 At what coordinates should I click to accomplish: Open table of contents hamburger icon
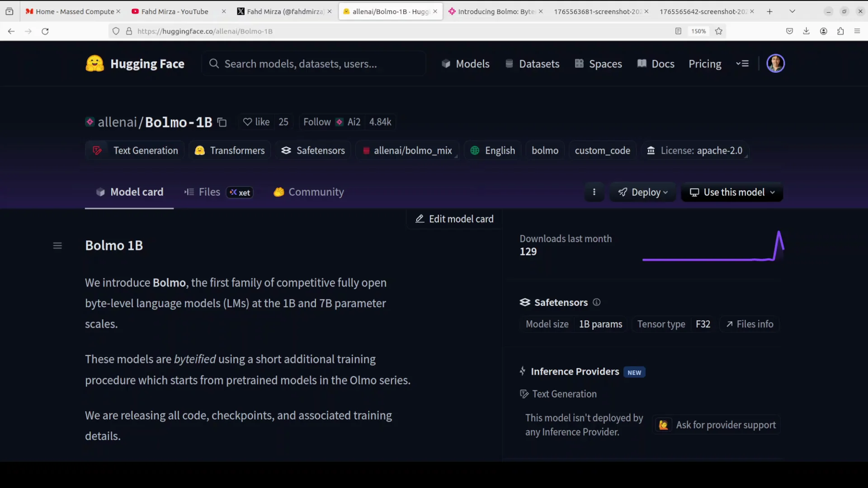[x=57, y=246]
